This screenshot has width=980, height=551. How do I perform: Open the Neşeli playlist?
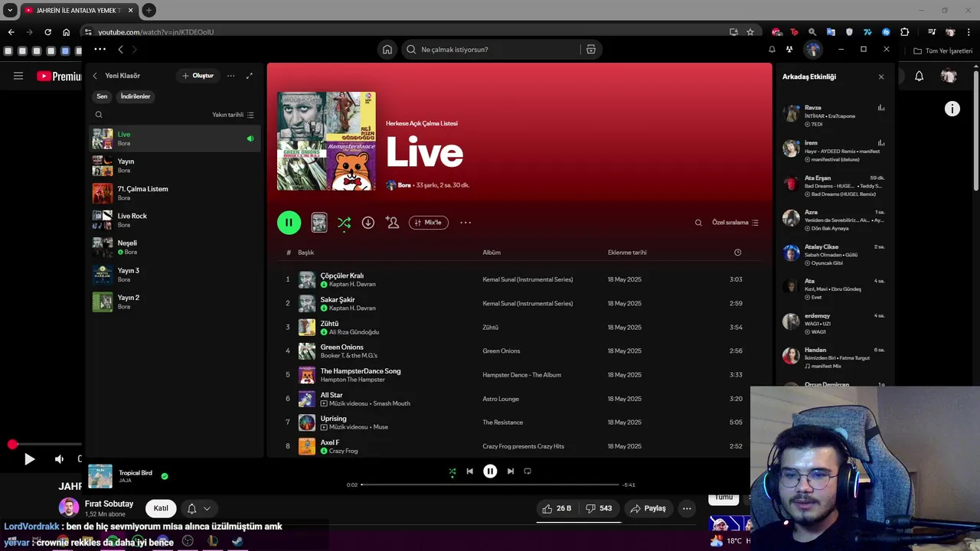tap(175, 247)
